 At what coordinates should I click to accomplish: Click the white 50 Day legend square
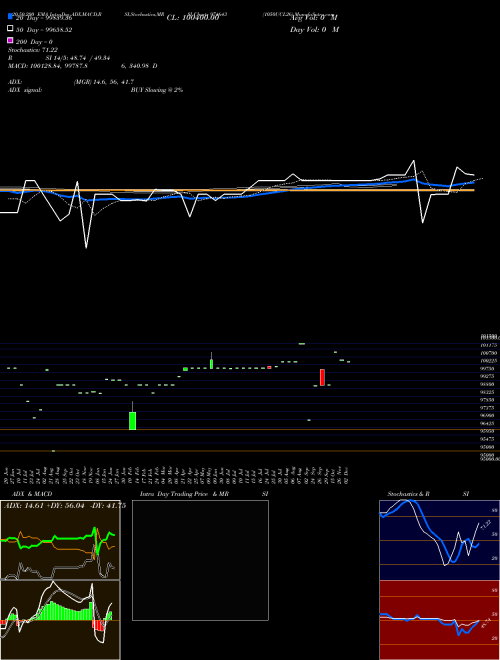[10, 29]
